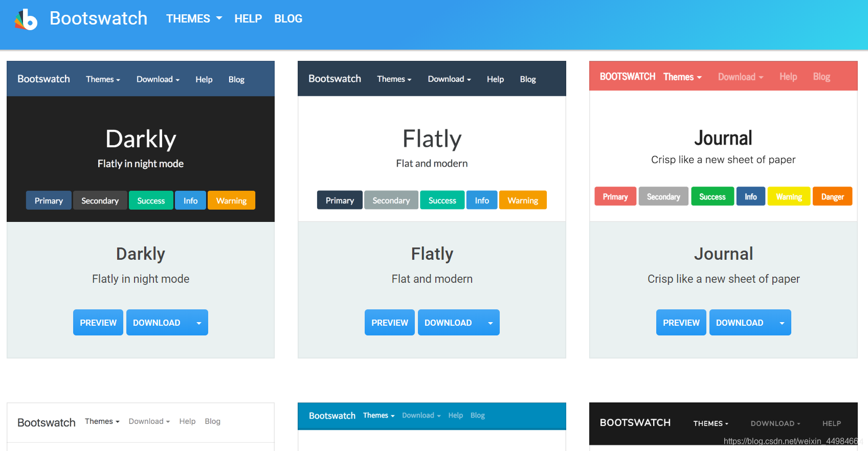The height and width of the screenshot is (451, 868).
Task: Click BOOTSWATCH brand in Journal preview navbar
Action: pyautogui.click(x=628, y=77)
